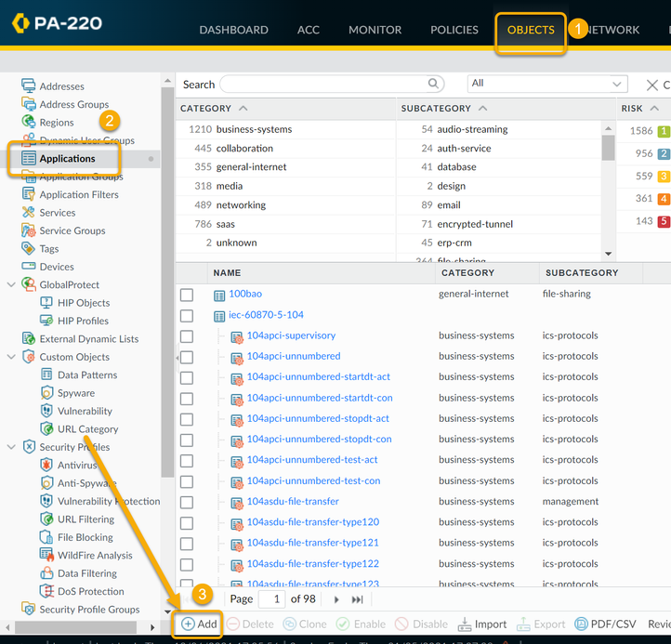Image resolution: width=671 pixels, height=644 pixels.
Task: Click the search magnifier icon
Action: [x=433, y=84]
